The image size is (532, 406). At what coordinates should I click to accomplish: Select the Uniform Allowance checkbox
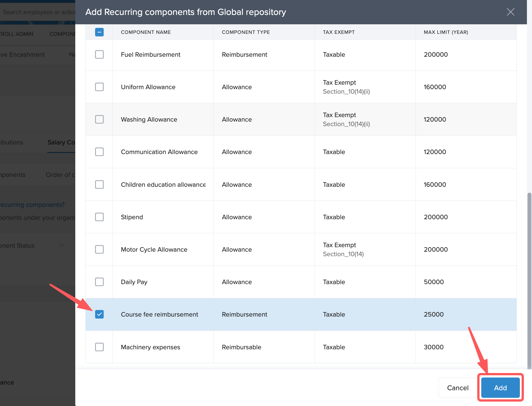click(99, 87)
